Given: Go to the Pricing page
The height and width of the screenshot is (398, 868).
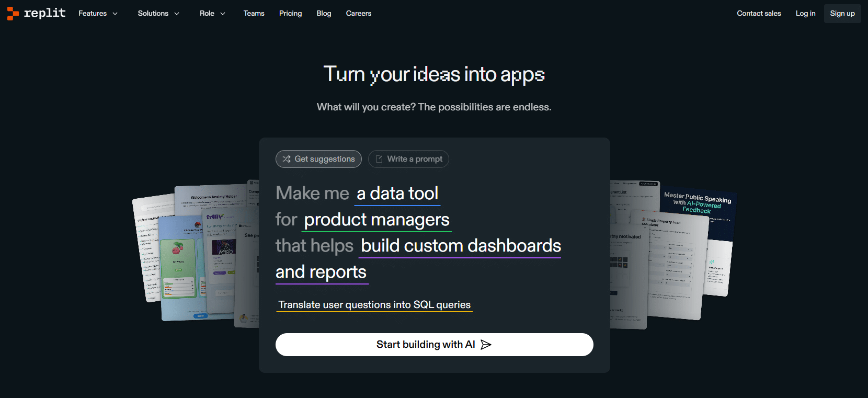Looking at the screenshot, I should pos(291,14).
